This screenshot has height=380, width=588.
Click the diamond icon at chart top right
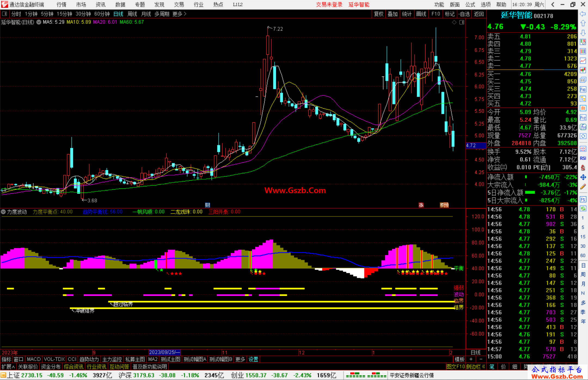click(454, 22)
